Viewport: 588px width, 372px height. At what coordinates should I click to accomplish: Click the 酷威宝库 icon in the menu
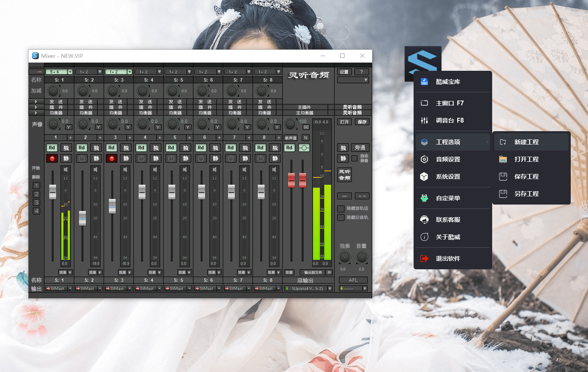(x=424, y=82)
